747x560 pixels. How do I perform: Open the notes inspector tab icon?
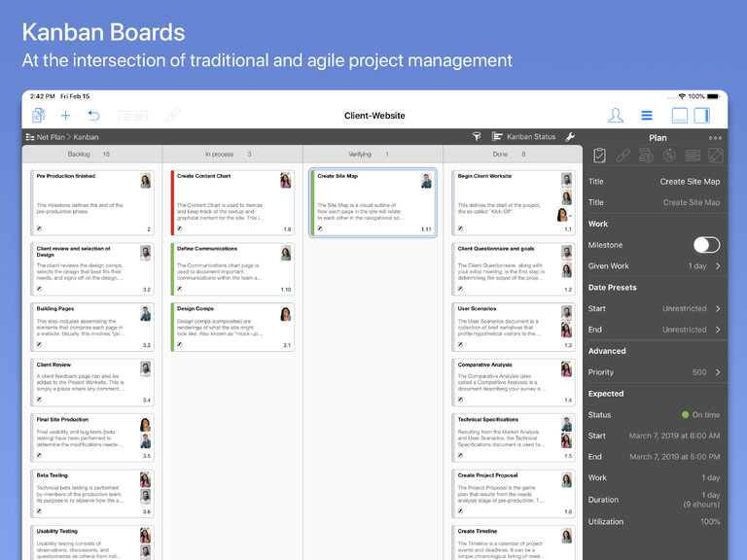tap(716, 156)
